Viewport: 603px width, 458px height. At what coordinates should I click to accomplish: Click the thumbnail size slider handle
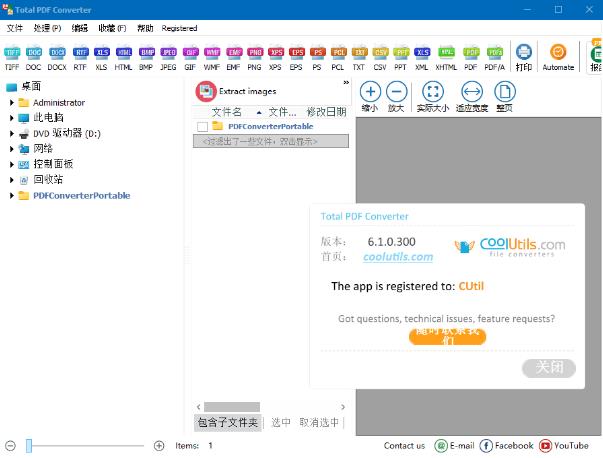point(29,446)
